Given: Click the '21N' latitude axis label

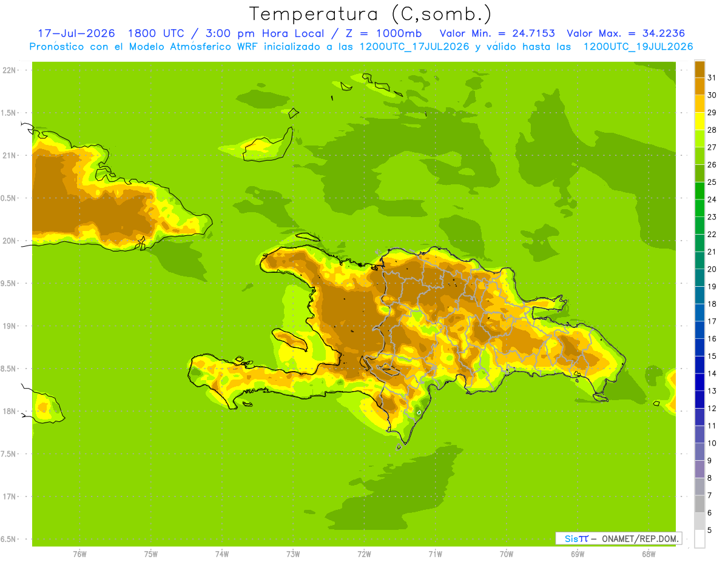Looking at the screenshot, I should tap(10, 156).
